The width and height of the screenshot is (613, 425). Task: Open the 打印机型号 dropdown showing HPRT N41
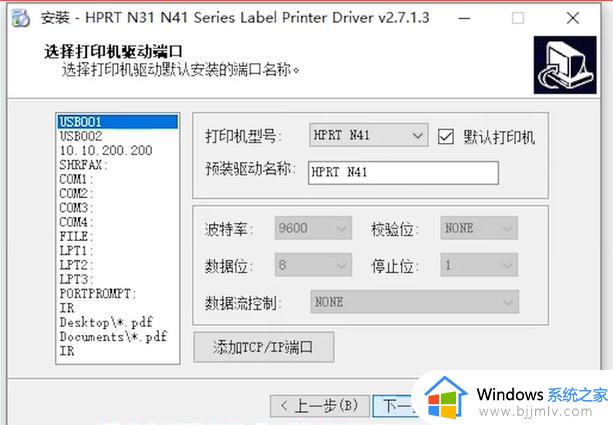tap(368, 135)
